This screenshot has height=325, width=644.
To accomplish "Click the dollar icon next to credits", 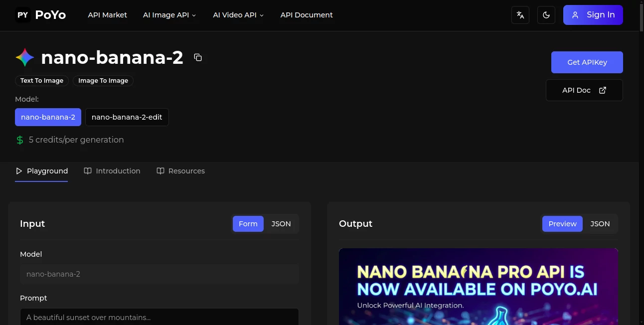I will point(19,140).
